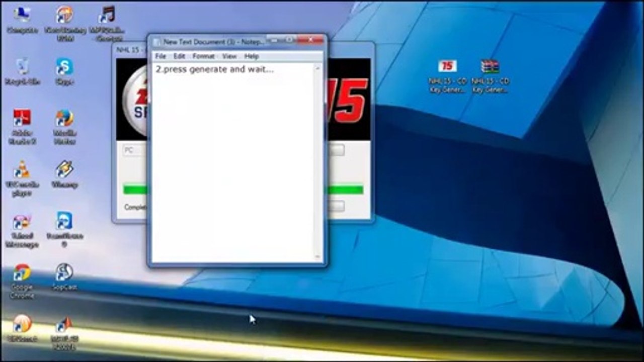This screenshot has width=644, height=362.
Task: Click the "Complete" status text in NHL 15 window
Action: [135, 207]
